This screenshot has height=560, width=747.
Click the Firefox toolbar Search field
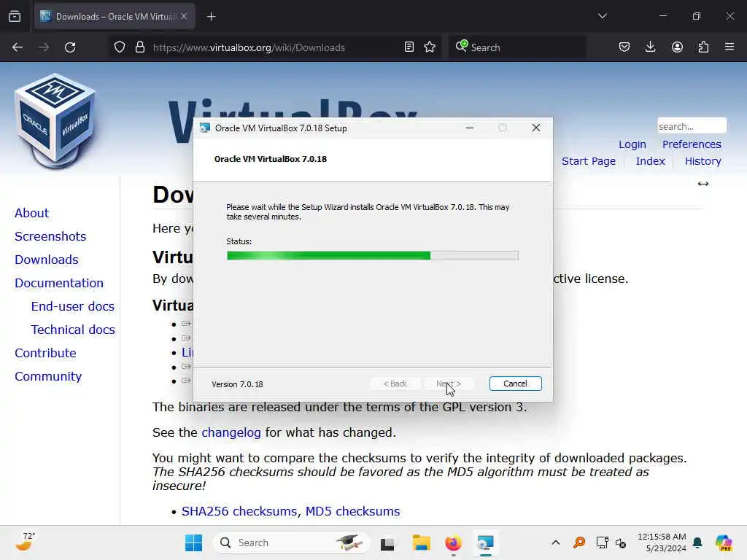tap(518, 47)
